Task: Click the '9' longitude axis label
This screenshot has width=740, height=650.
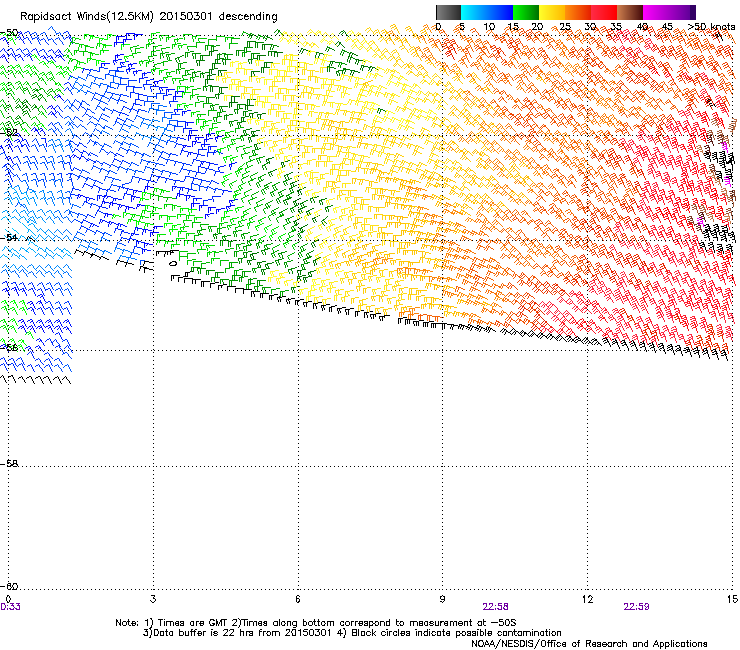Action: point(442,599)
